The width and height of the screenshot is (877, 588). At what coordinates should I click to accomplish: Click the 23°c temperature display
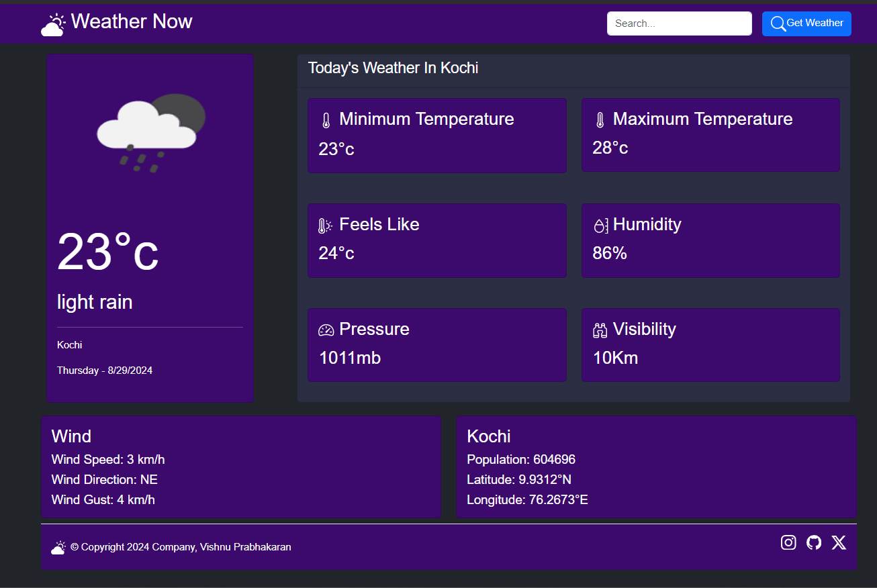(x=107, y=252)
